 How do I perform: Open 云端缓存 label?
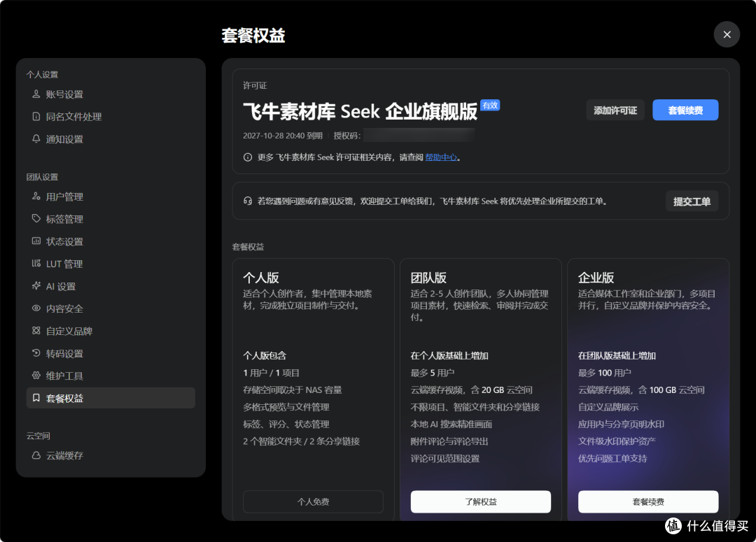point(64,455)
